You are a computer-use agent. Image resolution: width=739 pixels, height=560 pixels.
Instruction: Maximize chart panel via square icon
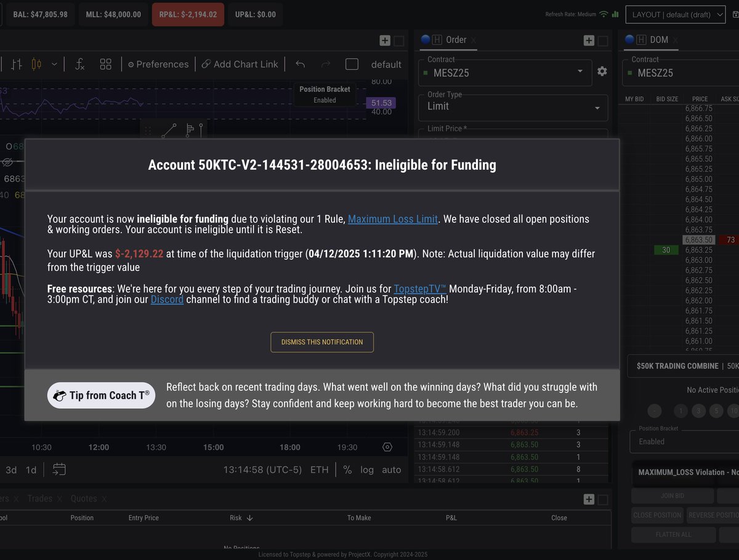coord(399,41)
